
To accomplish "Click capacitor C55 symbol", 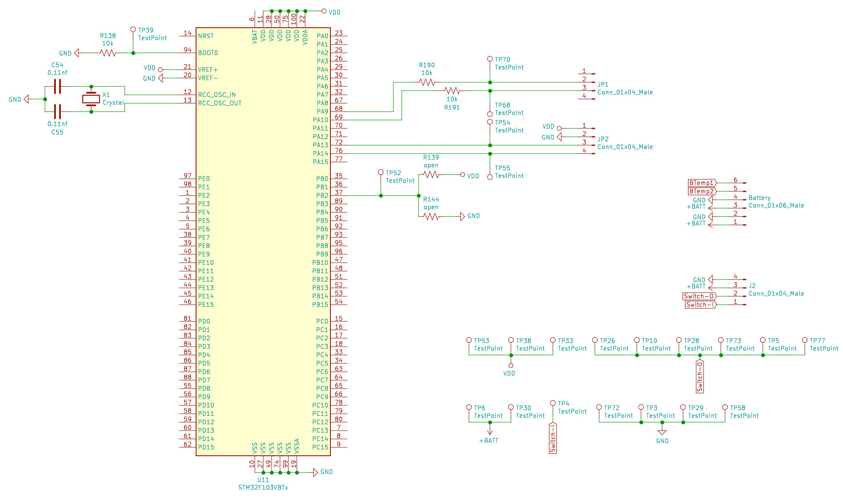I will tap(58, 112).
